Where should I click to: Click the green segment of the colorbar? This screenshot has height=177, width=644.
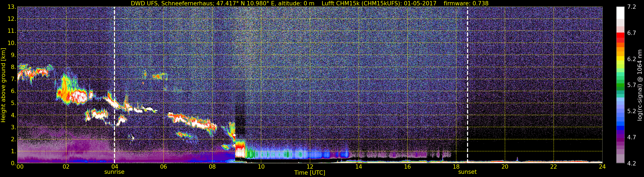[620, 85]
